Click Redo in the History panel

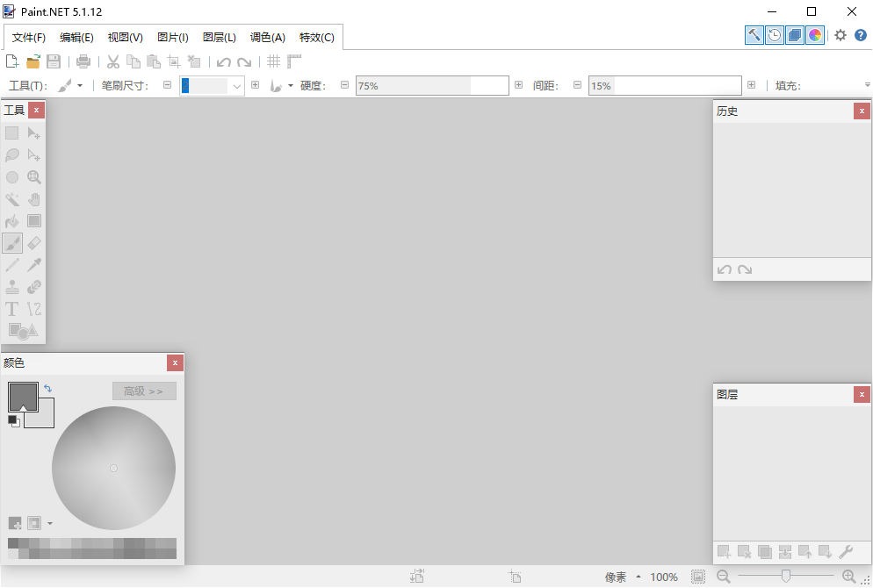click(744, 269)
